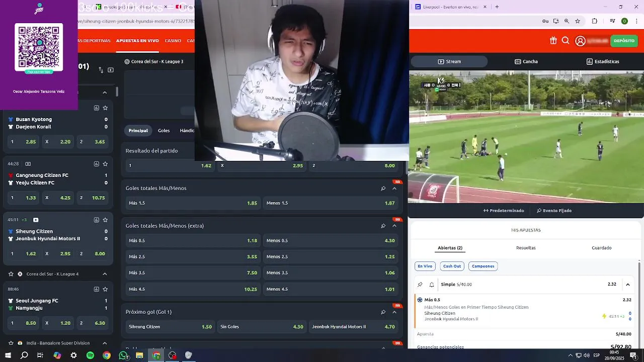This screenshot has width=644, height=362.
Task: Filter bets by Campeones chip
Action: coord(483,266)
